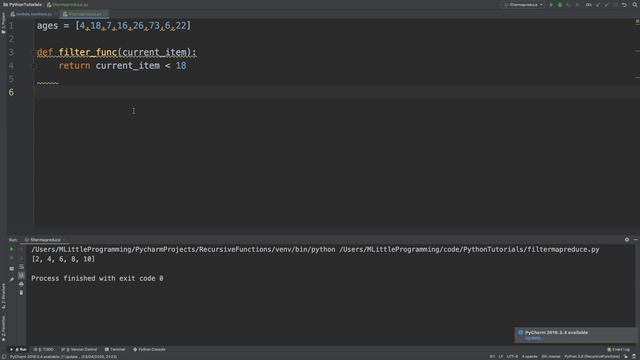This screenshot has height=360, width=640.
Task: Run the current configuration with the green play icon
Action: point(551,4)
